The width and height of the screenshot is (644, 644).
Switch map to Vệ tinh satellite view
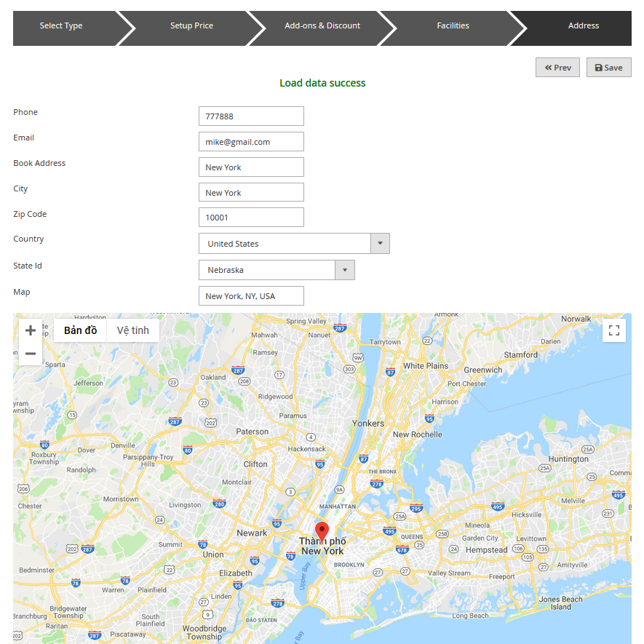[x=132, y=330]
